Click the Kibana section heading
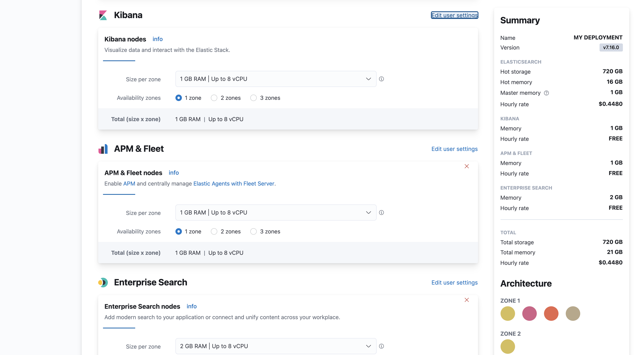 [128, 15]
